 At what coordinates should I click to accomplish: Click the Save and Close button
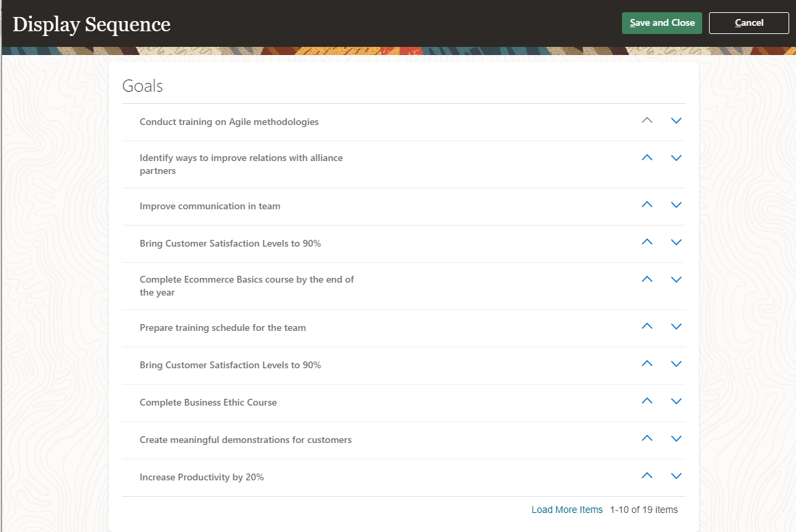662,23
